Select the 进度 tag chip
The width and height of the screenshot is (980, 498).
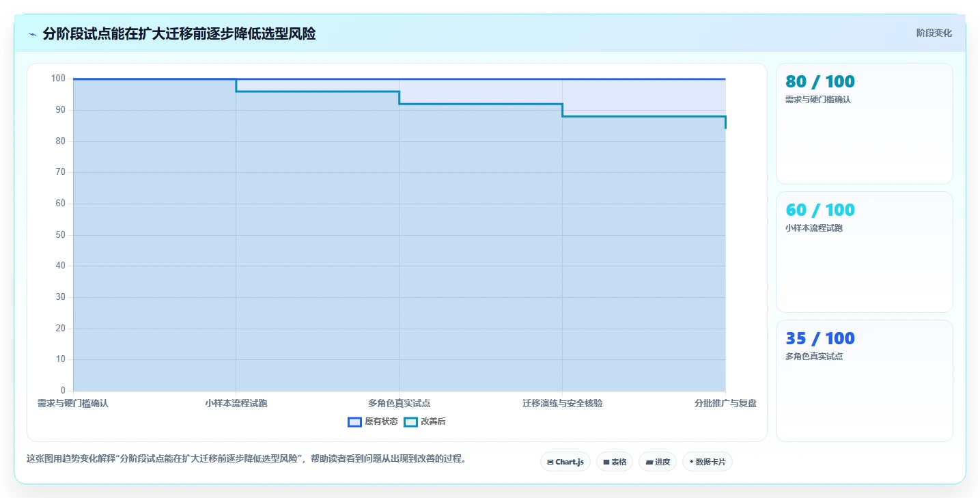pyautogui.click(x=658, y=462)
